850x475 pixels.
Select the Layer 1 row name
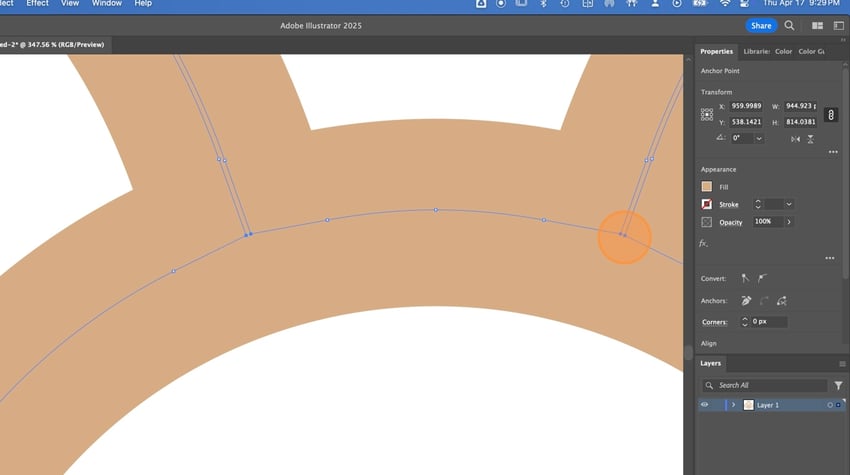[x=768, y=405]
